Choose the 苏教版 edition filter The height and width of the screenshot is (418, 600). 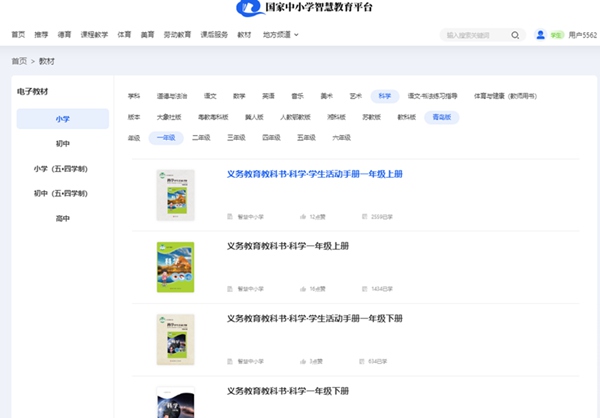(371, 117)
